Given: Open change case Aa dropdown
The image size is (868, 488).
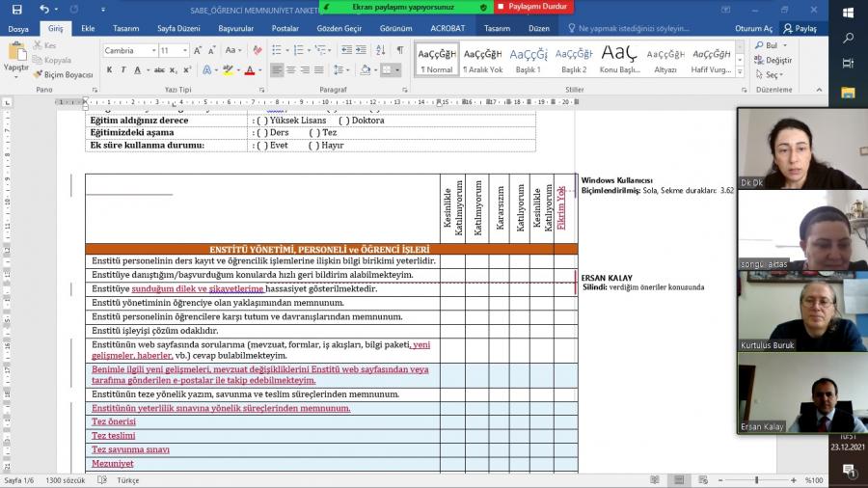Looking at the screenshot, I should (x=233, y=50).
